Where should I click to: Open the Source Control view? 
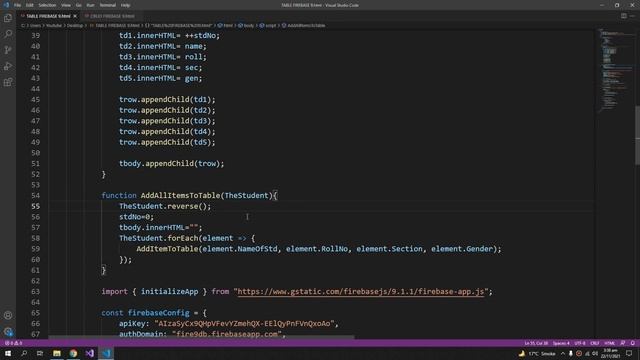pos(8,50)
